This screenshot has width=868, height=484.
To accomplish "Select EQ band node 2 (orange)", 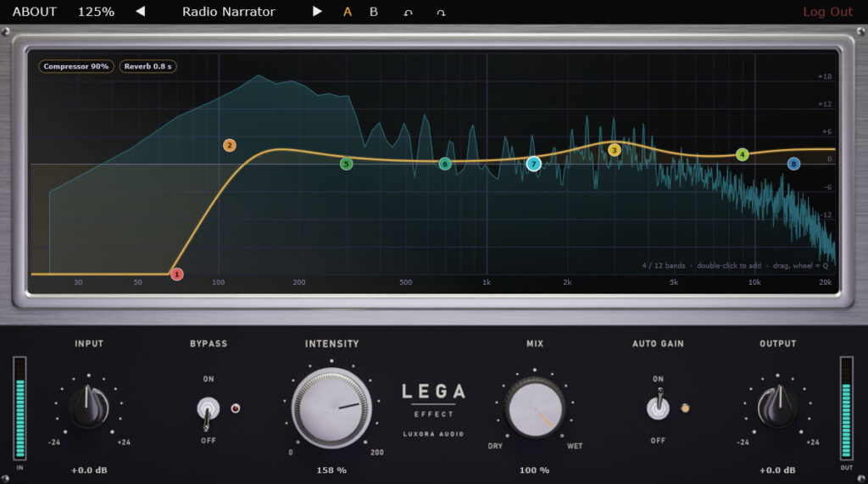I will point(229,145).
